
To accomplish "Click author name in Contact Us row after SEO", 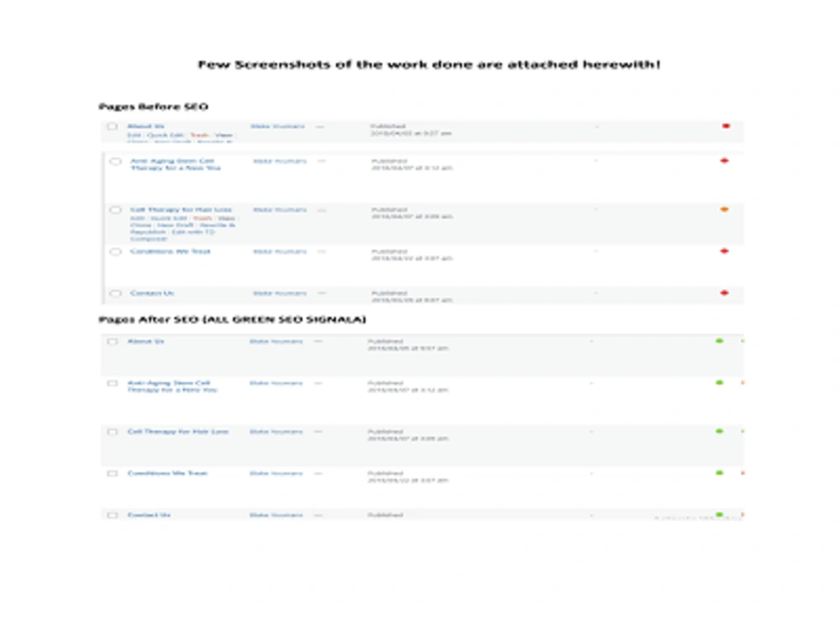I will click(276, 515).
